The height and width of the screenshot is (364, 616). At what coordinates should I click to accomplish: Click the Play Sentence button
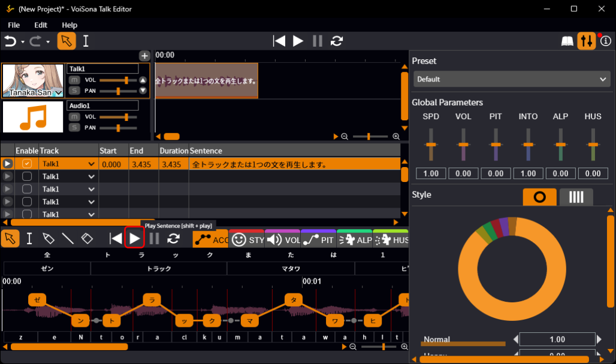[x=134, y=238]
